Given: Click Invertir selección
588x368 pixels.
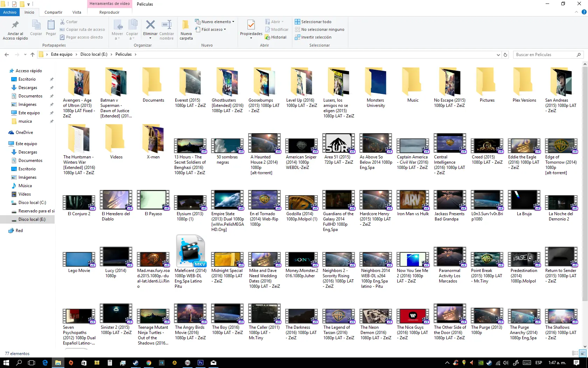Looking at the screenshot, I should 313,37.
